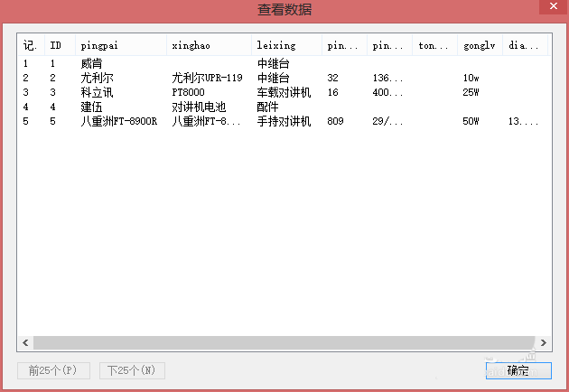The width and height of the screenshot is (569, 392).
Task: Click the dia... column header
Action: pos(525,45)
